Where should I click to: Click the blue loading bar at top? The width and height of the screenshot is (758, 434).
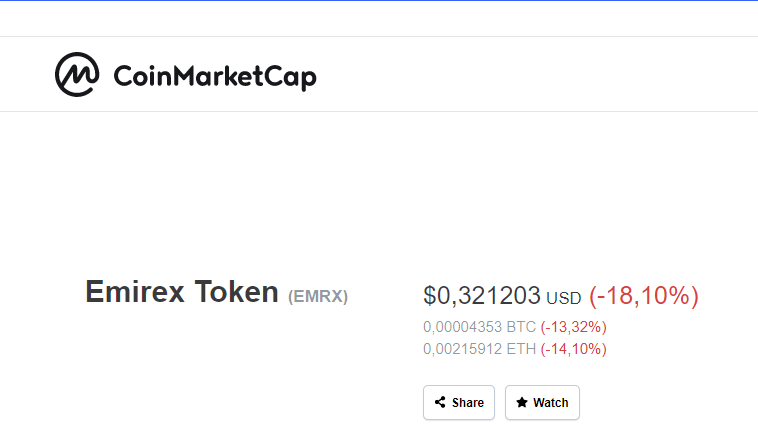379,1
